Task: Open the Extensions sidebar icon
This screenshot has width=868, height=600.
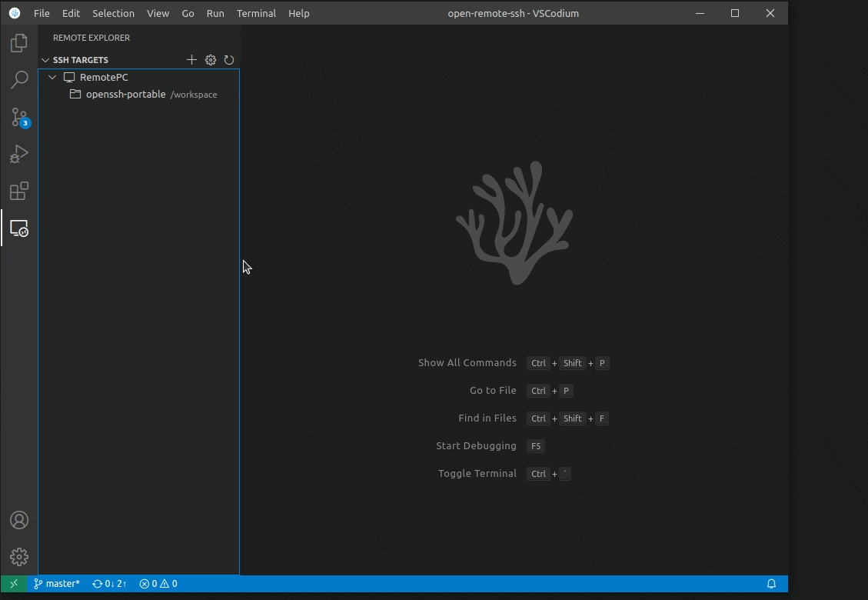Action: [18, 191]
